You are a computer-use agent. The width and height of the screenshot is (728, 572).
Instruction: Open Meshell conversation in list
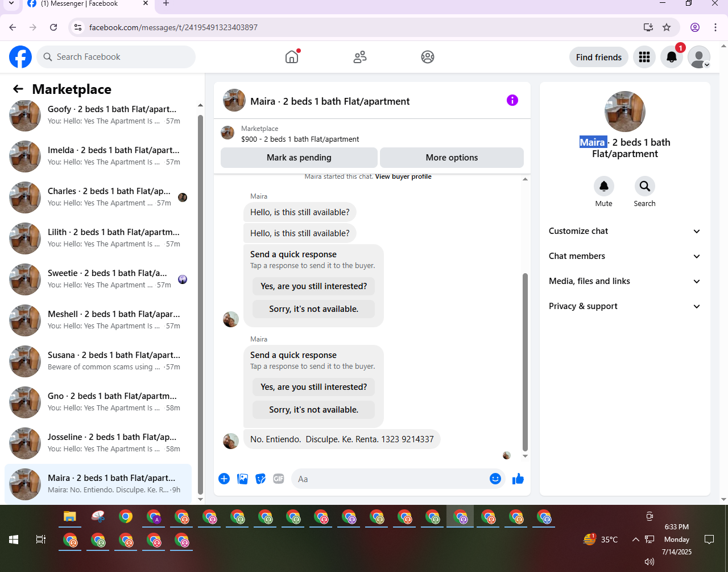pos(98,320)
